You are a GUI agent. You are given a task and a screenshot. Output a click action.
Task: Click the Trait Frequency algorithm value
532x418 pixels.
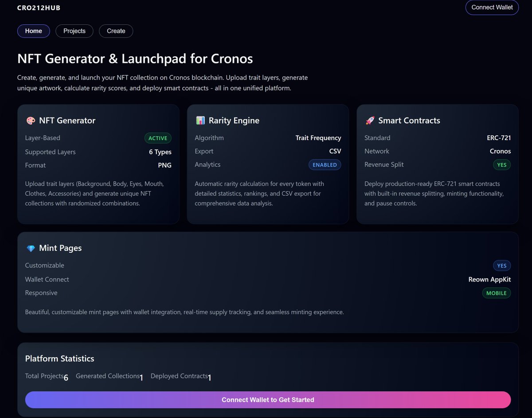(318, 138)
